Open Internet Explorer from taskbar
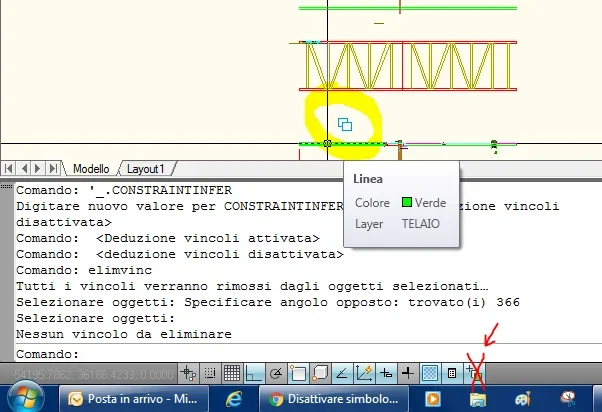The width and height of the screenshot is (602, 412). [233, 399]
